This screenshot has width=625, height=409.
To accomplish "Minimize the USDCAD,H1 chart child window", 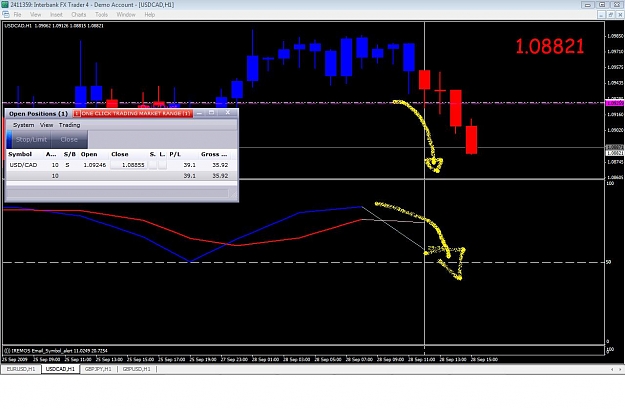I will [x=601, y=15].
